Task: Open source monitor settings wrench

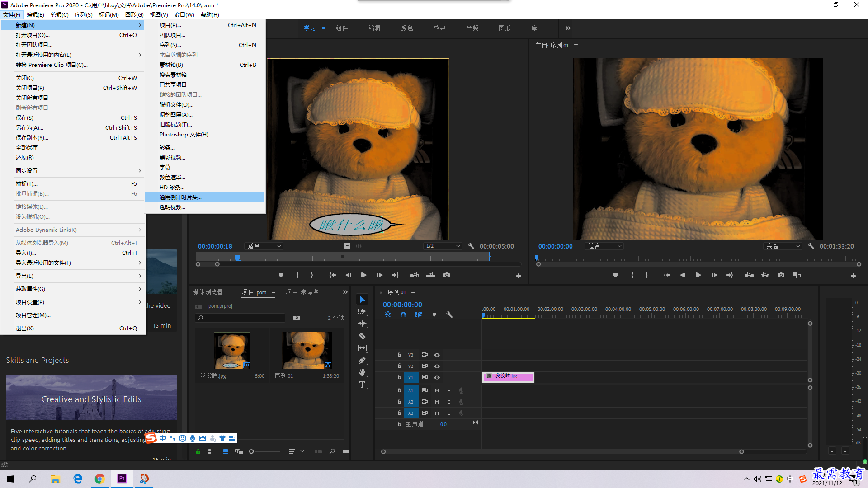Action: tap(471, 246)
